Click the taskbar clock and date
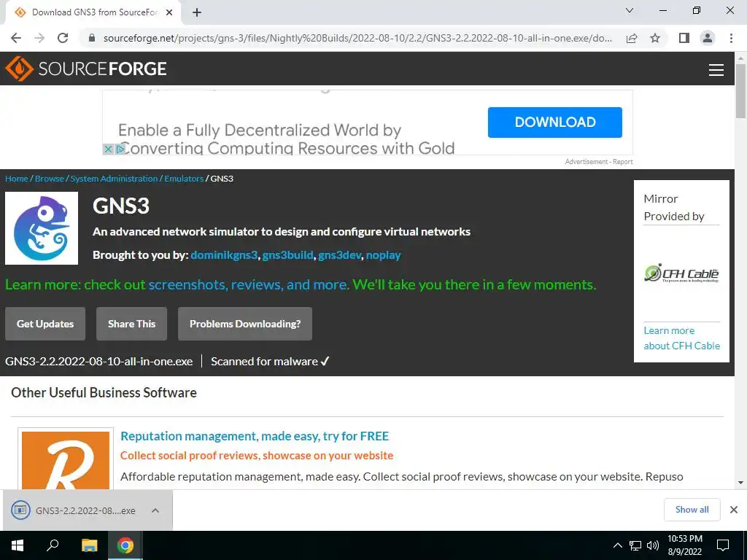This screenshot has width=747, height=560. tap(684, 545)
